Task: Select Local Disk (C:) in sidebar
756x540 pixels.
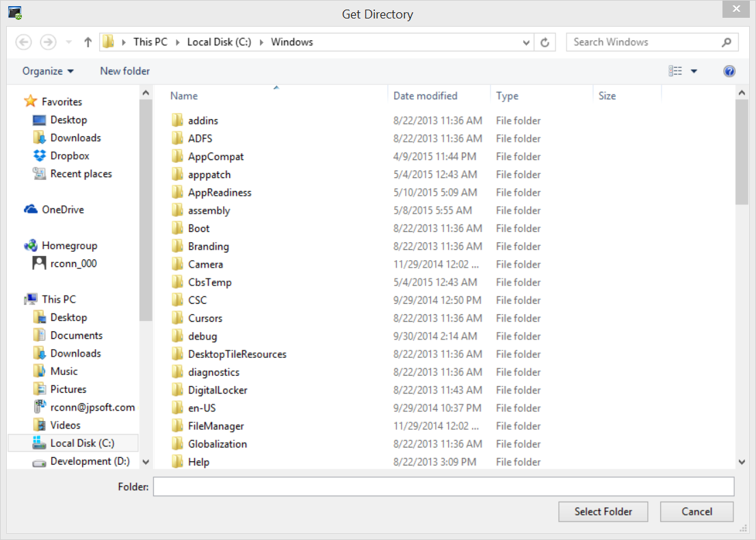Action: pos(73,443)
